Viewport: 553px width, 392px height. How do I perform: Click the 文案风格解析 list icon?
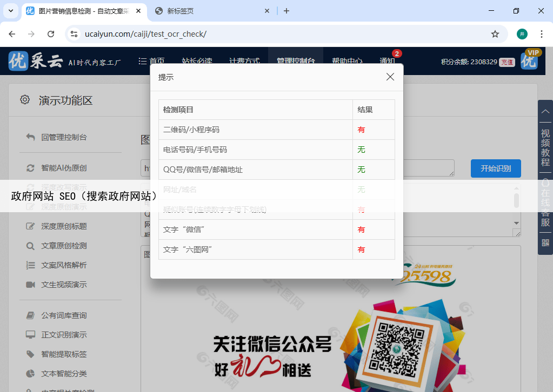31,265
